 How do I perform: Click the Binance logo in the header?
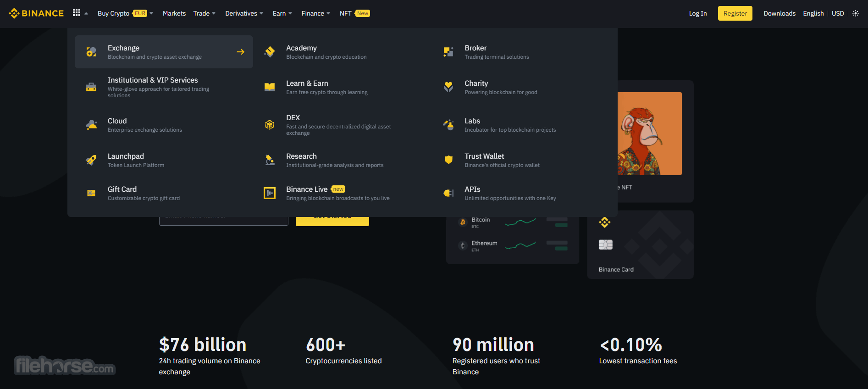36,13
